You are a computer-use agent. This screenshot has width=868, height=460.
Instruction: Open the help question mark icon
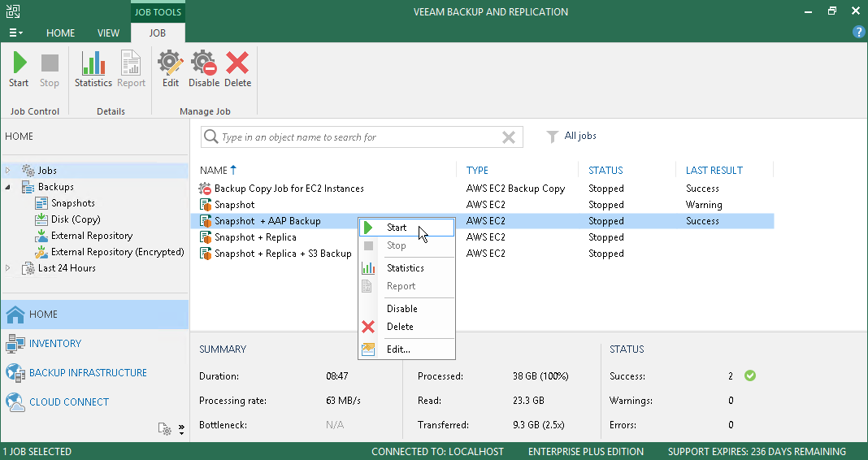point(858,33)
